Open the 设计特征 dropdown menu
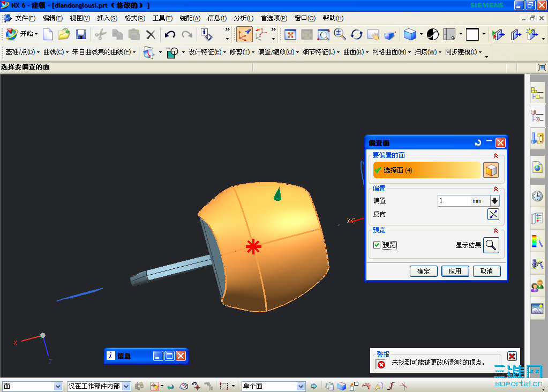The height and width of the screenshot is (392, 548). click(x=207, y=52)
